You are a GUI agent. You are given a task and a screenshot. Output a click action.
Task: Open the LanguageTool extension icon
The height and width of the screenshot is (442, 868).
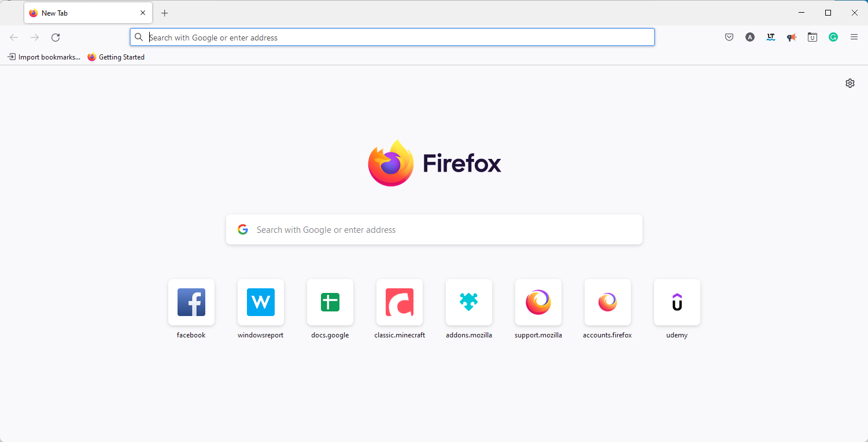point(771,37)
